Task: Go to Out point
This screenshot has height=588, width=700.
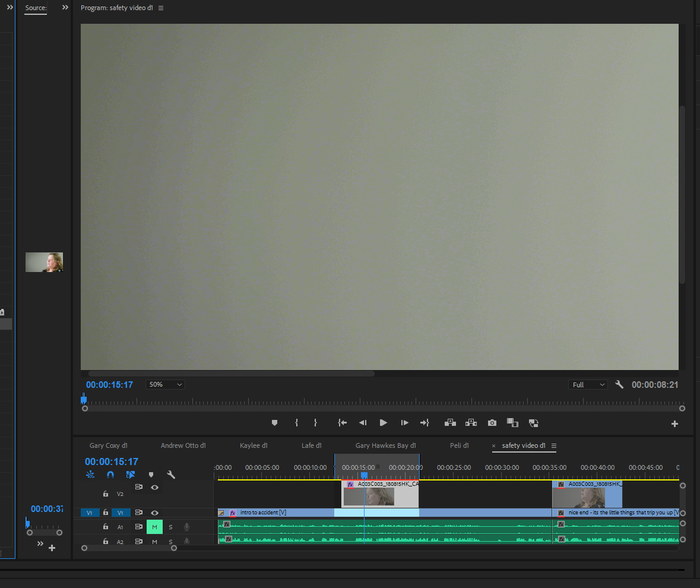Action: click(425, 423)
